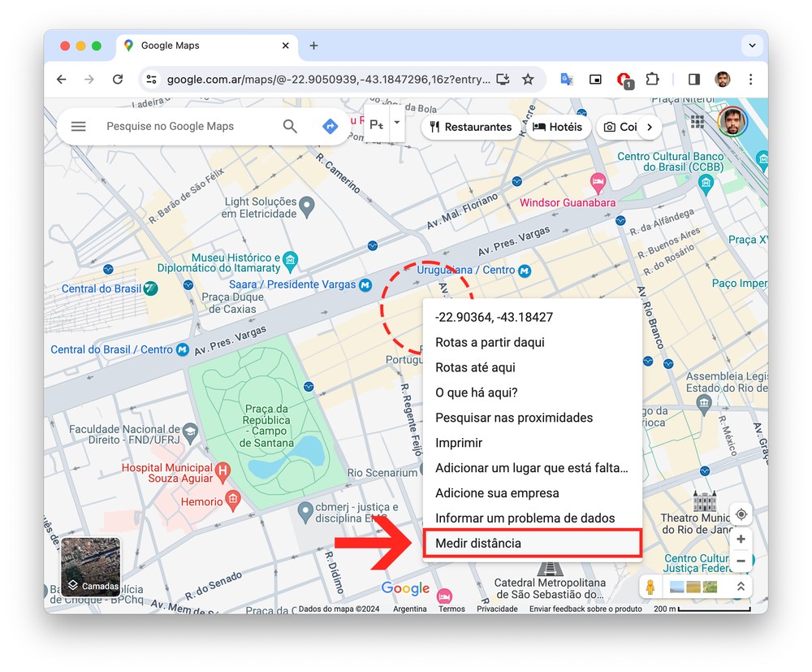The width and height of the screenshot is (812, 672).
Task: Open input tools language dropdown arrow
Action: 396,124
